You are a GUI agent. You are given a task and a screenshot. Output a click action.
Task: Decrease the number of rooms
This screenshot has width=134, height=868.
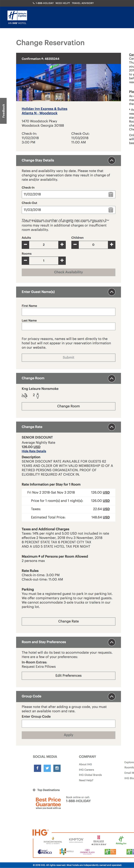click(26, 260)
